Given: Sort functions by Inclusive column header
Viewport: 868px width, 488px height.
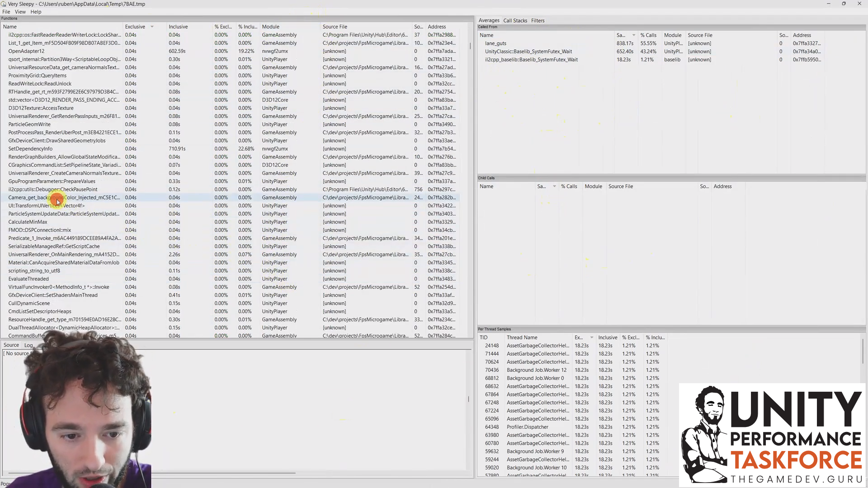Looking at the screenshot, I should pos(178,27).
